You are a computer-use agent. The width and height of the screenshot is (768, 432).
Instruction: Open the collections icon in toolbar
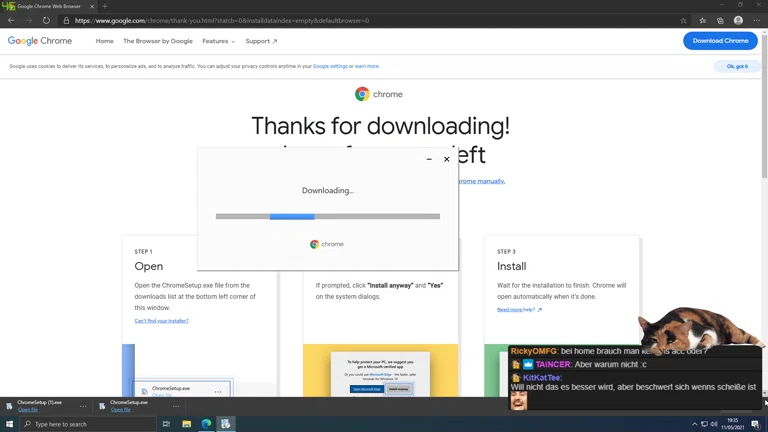pos(720,21)
